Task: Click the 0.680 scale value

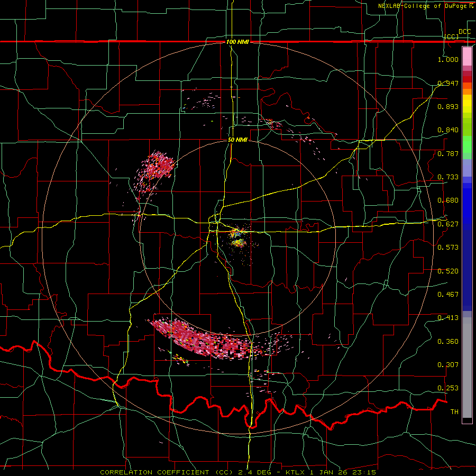Action: pyautogui.click(x=448, y=200)
